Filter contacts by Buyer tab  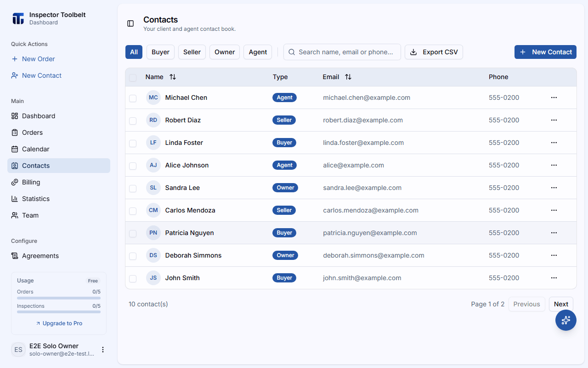coord(161,52)
